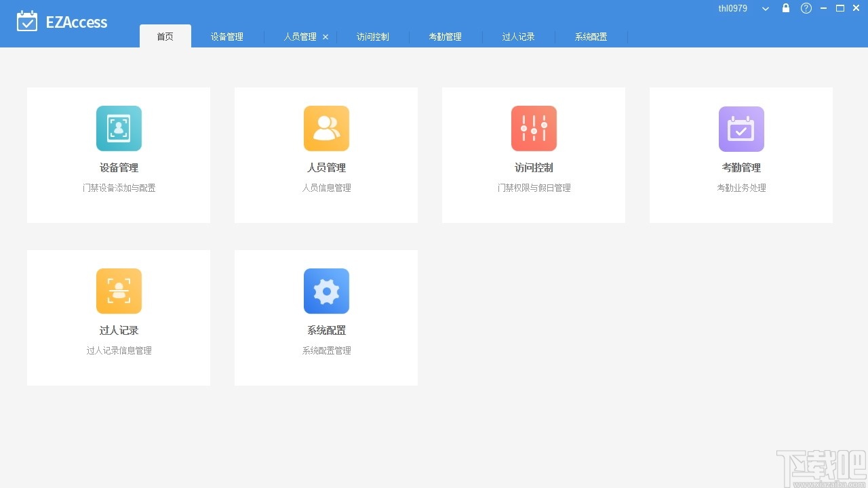Click the EZAccess logo icon
The width and height of the screenshot is (868, 488).
point(27,21)
